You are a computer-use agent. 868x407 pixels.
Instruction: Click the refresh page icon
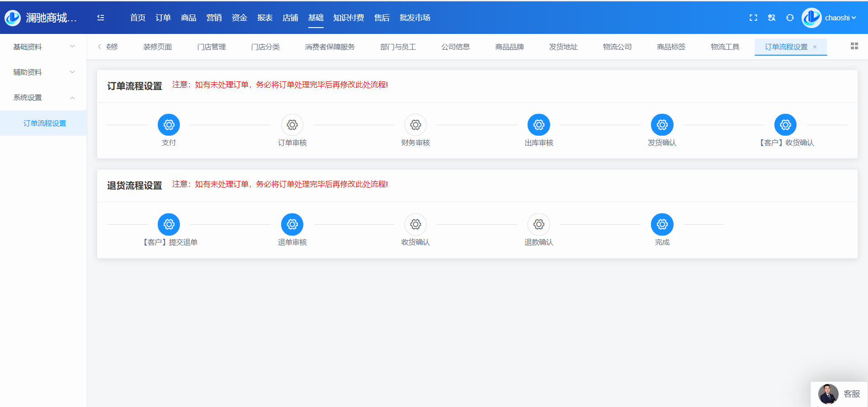pyautogui.click(x=790, y=18)
